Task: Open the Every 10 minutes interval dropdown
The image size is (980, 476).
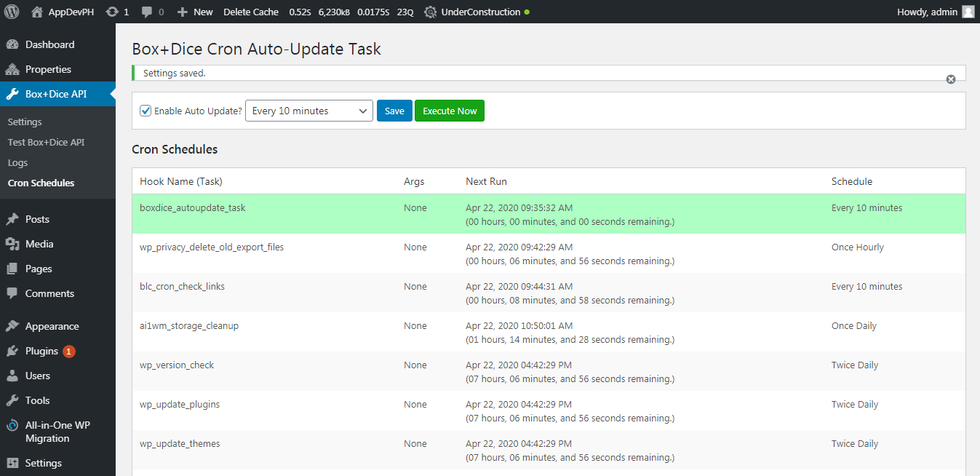Action: coord(309,111)
